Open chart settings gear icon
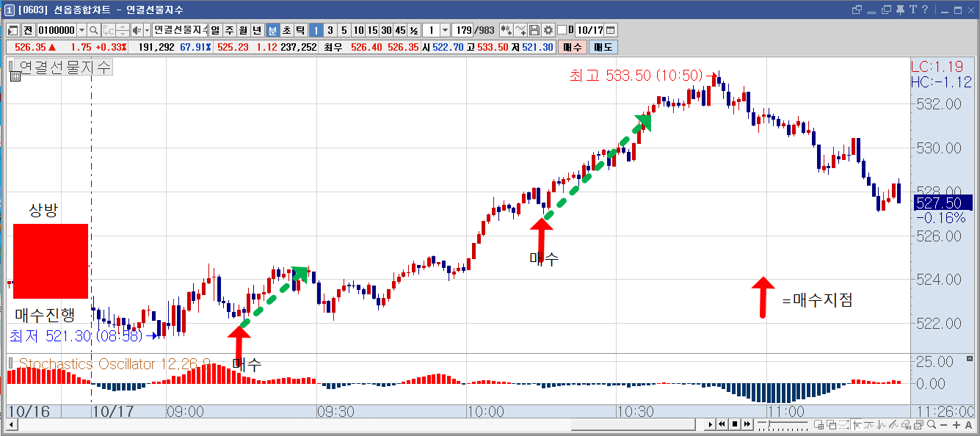This screenshot has height=436, width=980. pos(548,30)
